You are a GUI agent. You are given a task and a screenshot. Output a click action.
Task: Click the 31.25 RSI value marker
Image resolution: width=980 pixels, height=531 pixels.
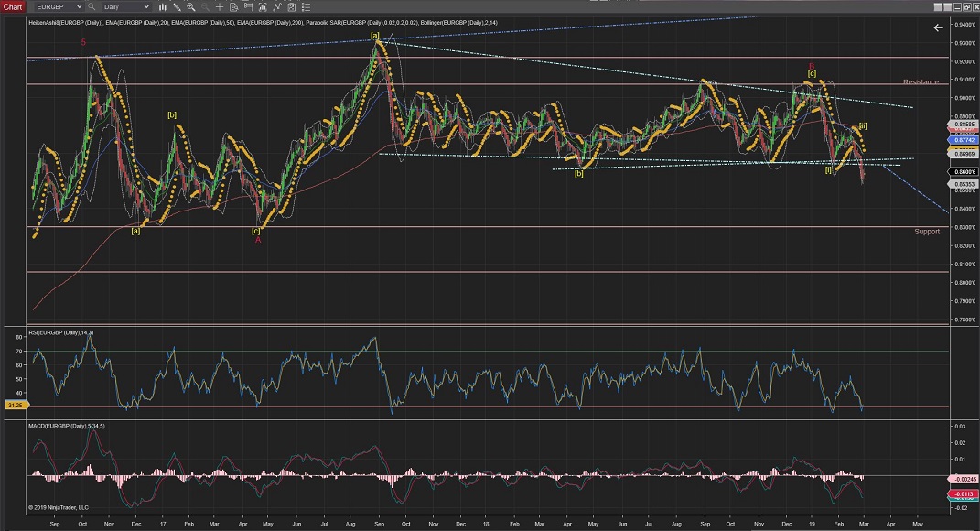point(15,406)
